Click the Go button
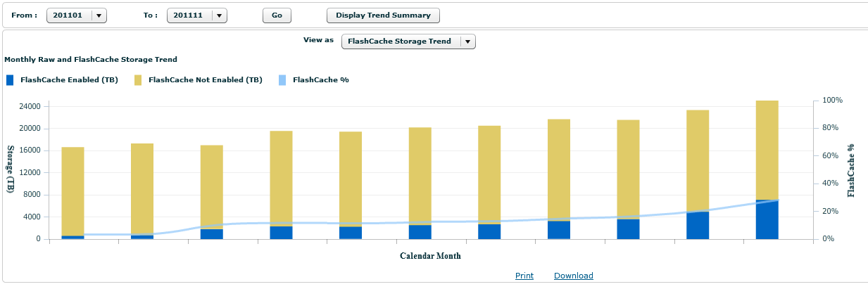The height and width of the screenshot is (289, 868). [x=277, y=15]
